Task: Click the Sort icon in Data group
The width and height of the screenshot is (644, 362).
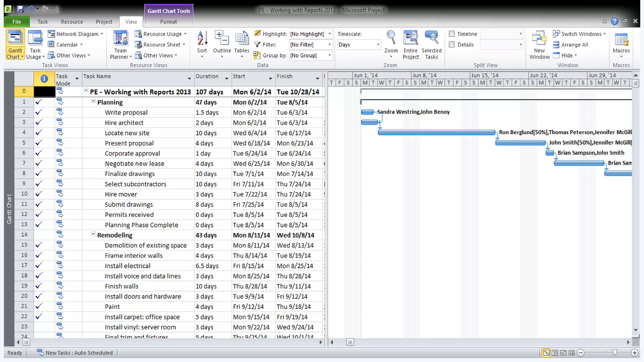Action: pos(202,39)
